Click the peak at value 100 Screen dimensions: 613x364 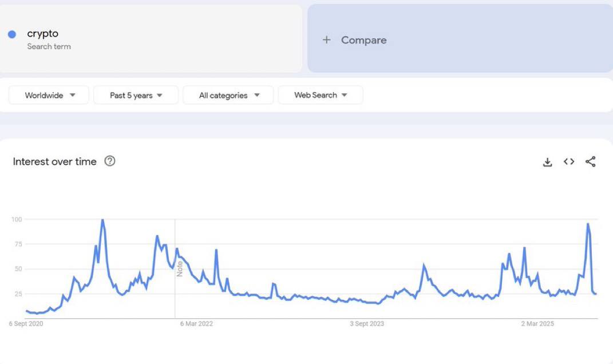[x=102, y=220]
